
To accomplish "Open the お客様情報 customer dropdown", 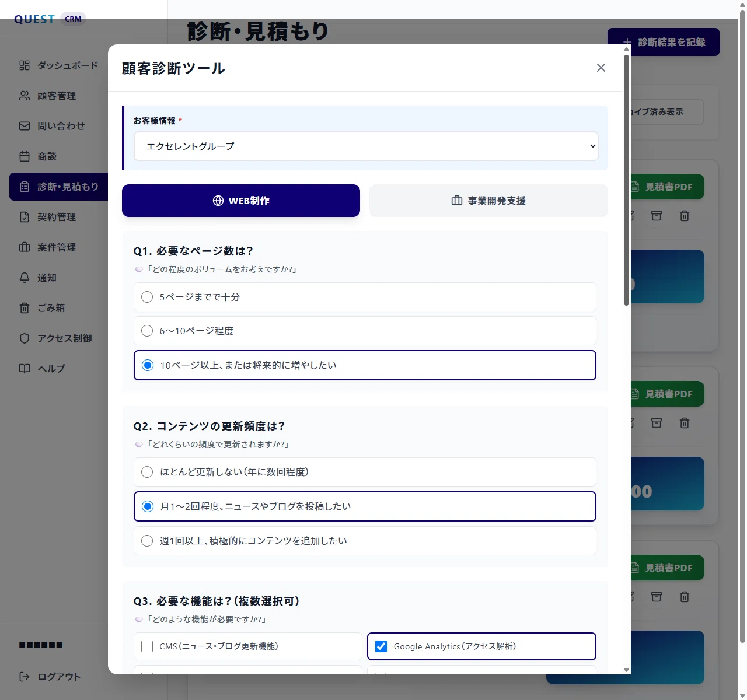I will [x=366, y=146].
